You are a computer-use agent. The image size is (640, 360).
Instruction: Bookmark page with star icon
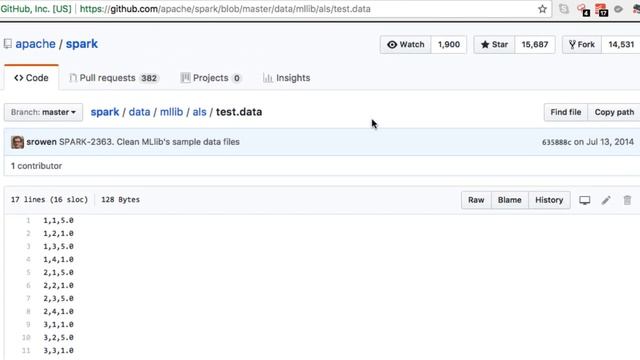click(542, 9)
